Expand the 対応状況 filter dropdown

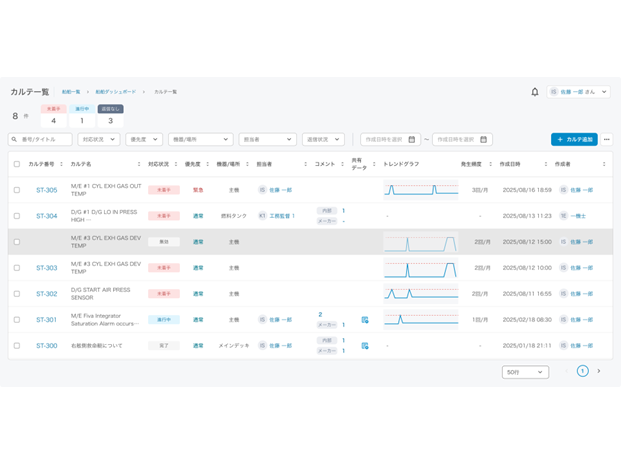[98, 140]
